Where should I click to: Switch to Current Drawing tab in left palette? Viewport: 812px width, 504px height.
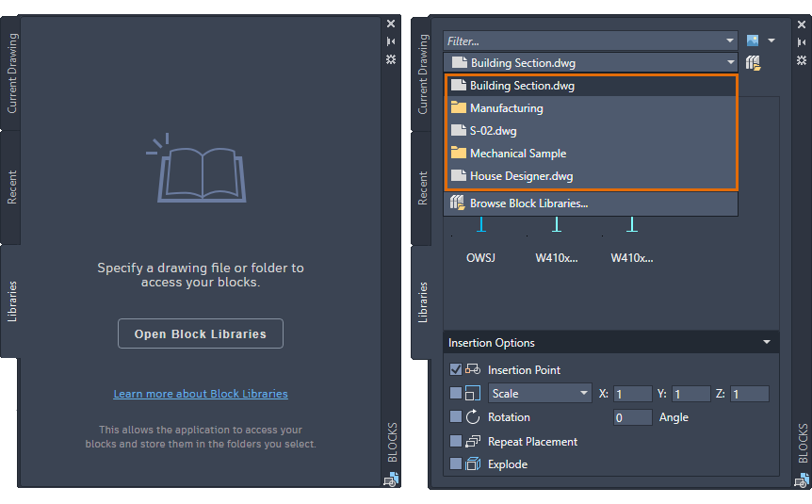[x=11, y=73]
